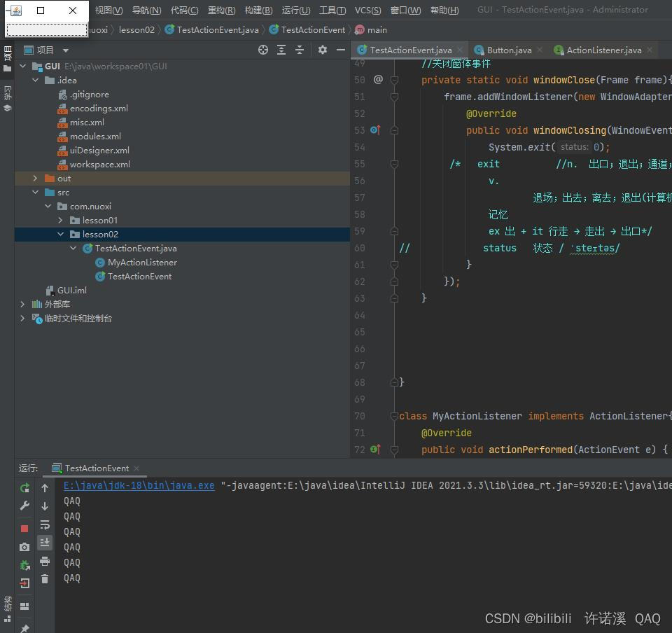672x633 pixels.
Task: Toggle scroll to end of console
Action: [45, 543]
